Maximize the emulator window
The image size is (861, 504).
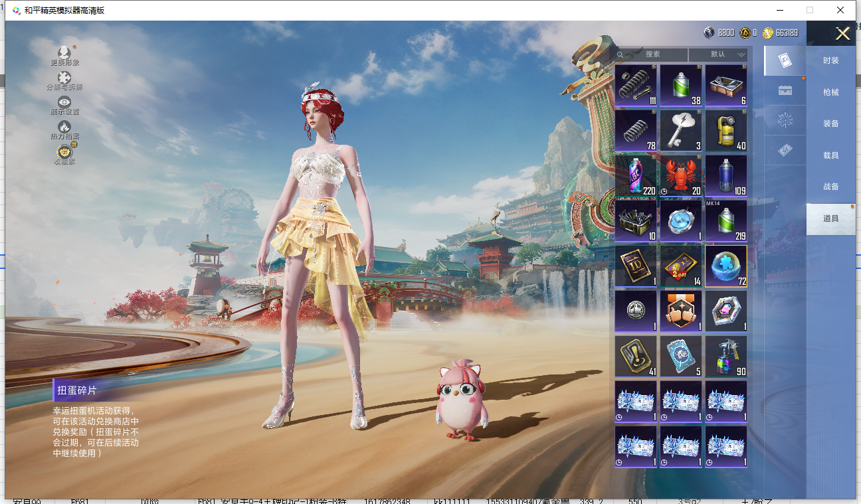tap(809, 10)
